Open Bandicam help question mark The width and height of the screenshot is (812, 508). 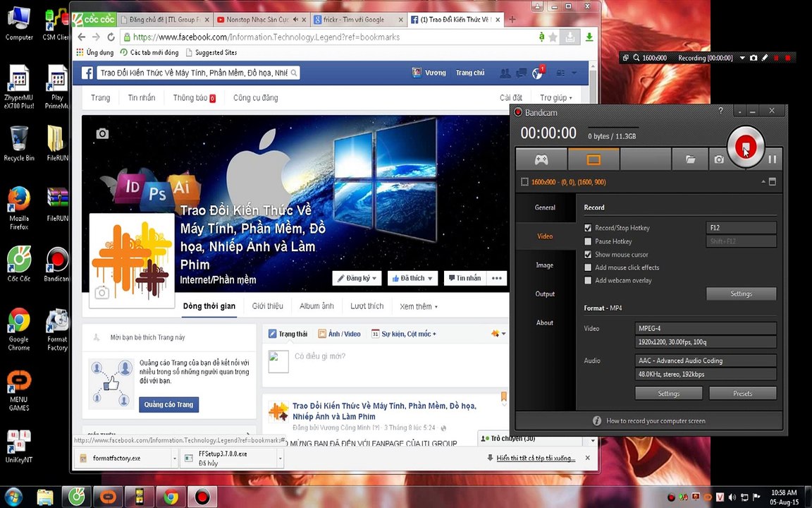721,111
